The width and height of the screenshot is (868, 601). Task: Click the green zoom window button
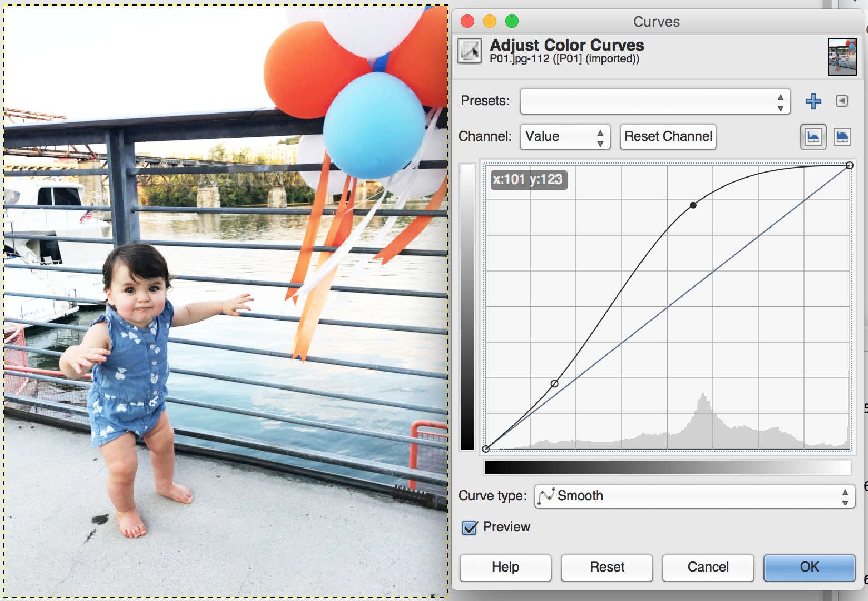(512, 22)
